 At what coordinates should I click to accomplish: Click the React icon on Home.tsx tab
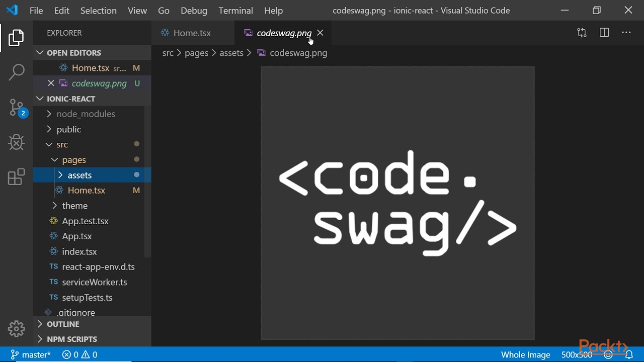coord(165,33)
